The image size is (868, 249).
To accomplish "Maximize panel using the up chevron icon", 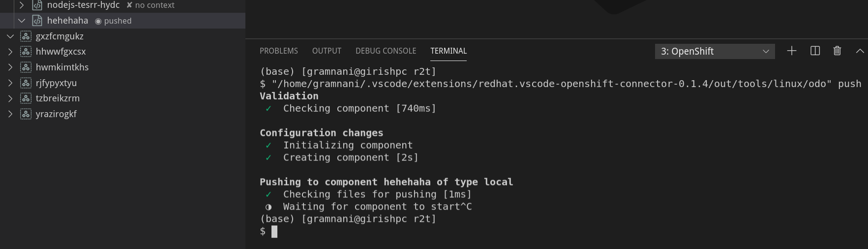I will click(x=860, y=51).
